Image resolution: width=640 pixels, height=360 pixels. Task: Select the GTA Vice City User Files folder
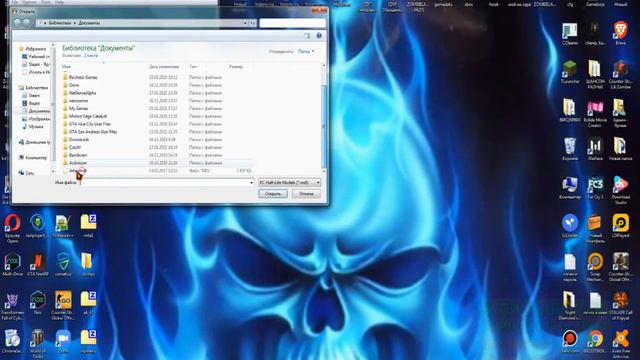pyautogui.click(x=90, y=124)
